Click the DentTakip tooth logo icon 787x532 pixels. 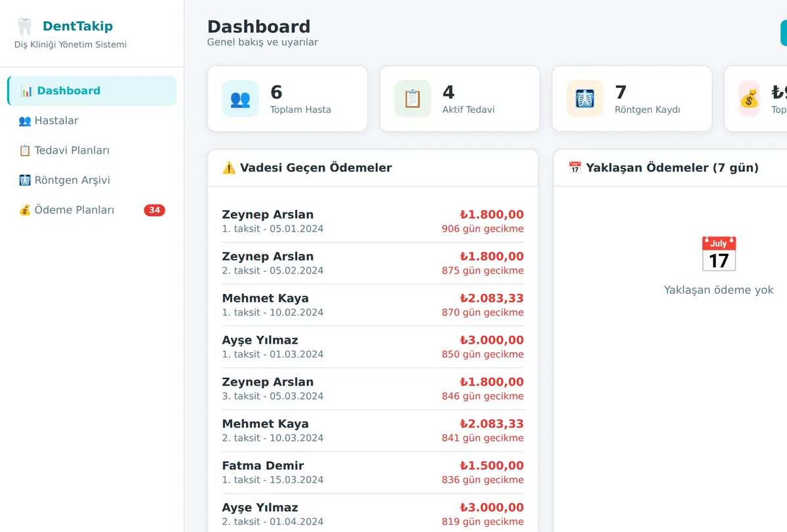[25, 27]
